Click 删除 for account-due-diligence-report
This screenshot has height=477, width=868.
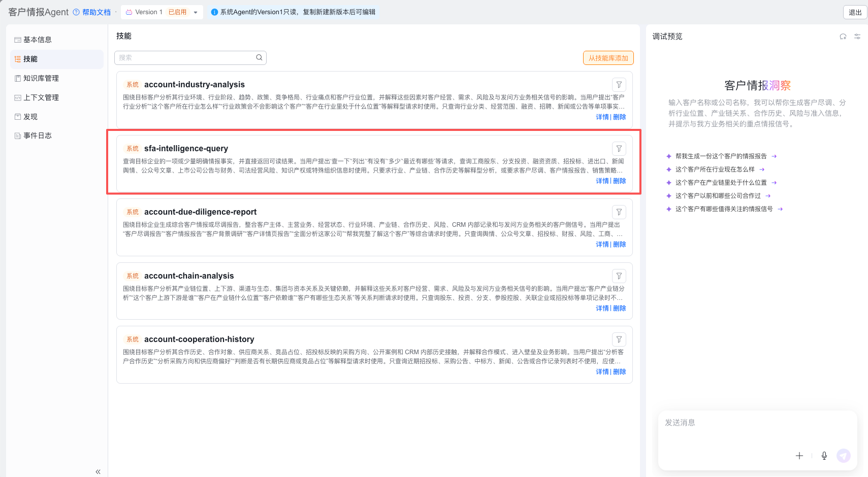click(x=620, y=245)
